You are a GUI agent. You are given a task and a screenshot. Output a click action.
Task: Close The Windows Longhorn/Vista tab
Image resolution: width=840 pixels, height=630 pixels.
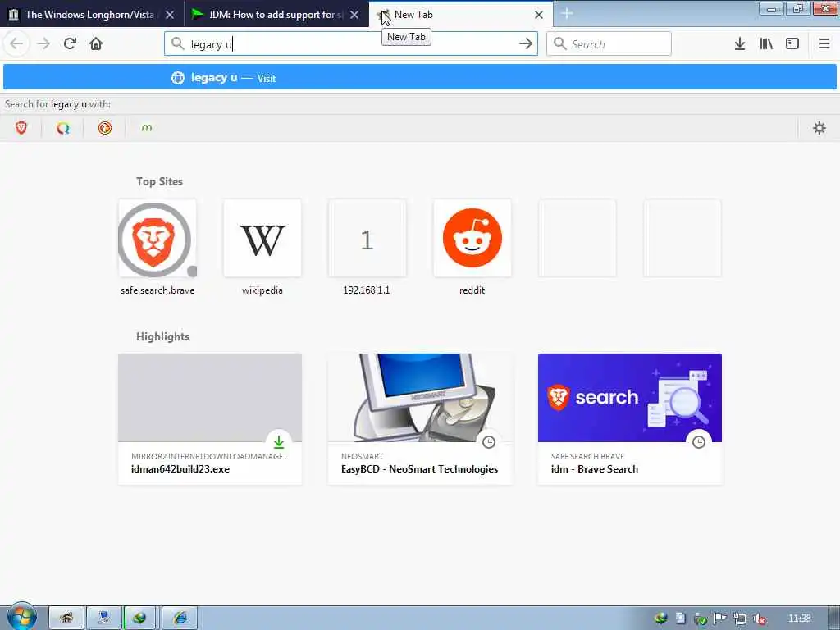[170, 15]
